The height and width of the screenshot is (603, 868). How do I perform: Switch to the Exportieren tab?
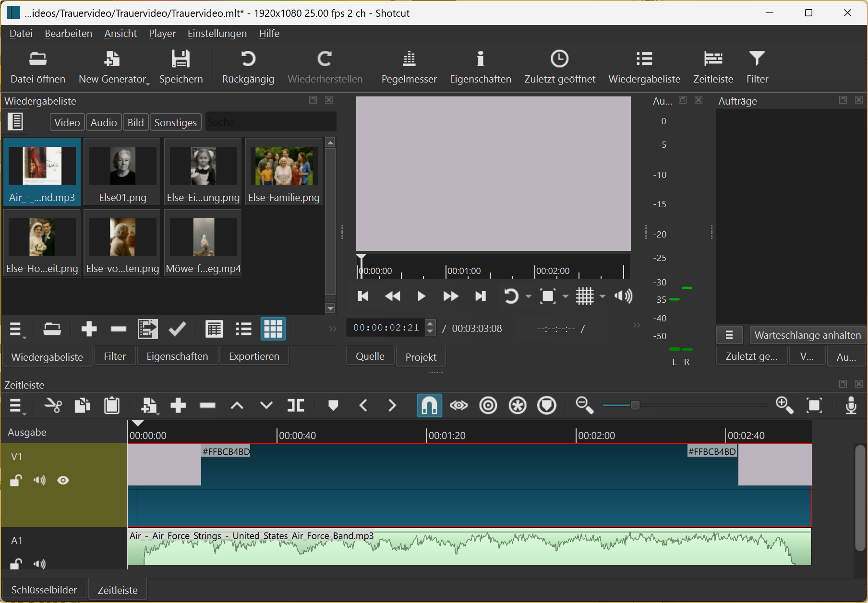point(254,356)
